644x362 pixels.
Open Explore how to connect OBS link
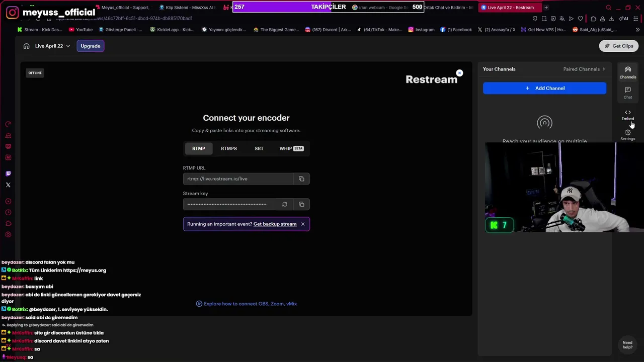247,304
